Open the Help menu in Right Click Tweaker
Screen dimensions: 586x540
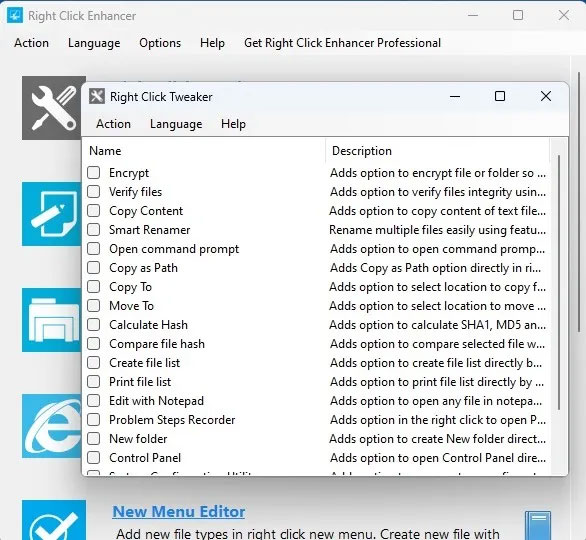click(233, 124)
